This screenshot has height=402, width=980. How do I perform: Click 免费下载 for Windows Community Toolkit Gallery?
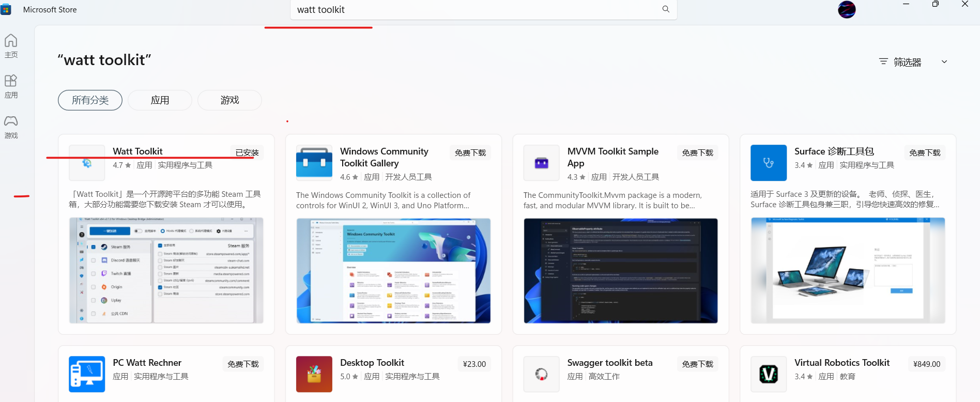tap(470, 152)
